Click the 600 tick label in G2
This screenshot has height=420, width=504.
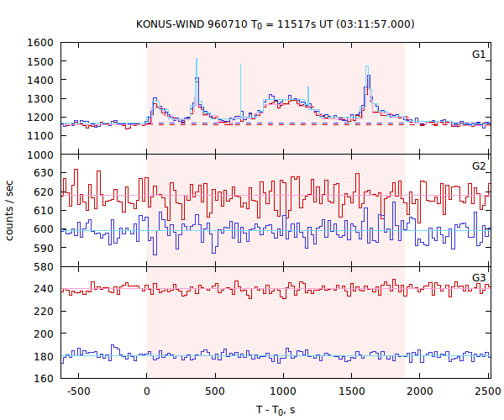(44, 229)
